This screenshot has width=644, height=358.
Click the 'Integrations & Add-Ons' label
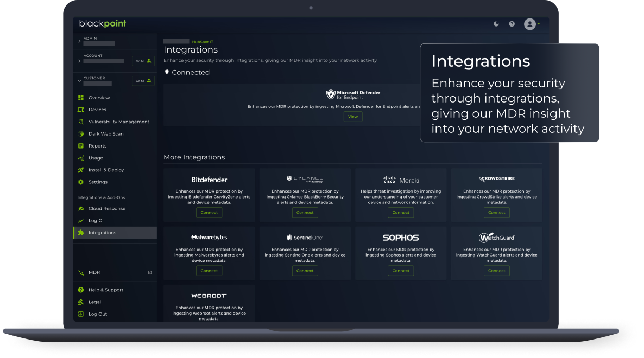point(101,197)
